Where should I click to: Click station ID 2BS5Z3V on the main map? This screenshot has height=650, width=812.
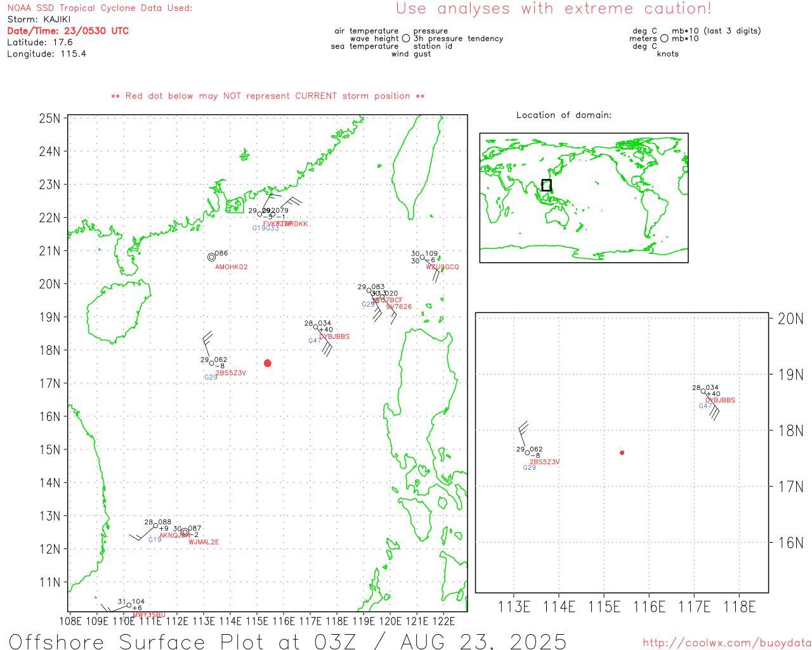coord(231,373)
